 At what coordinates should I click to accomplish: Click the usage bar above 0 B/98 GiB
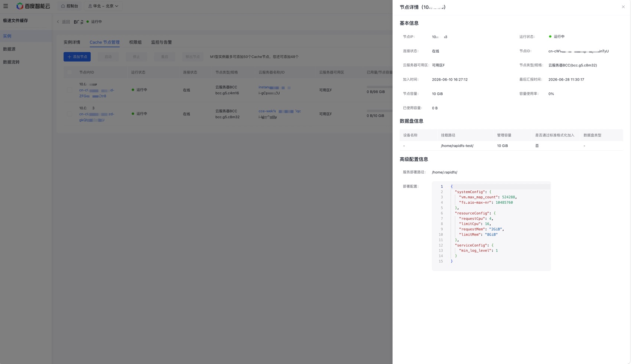pos(380,87)
